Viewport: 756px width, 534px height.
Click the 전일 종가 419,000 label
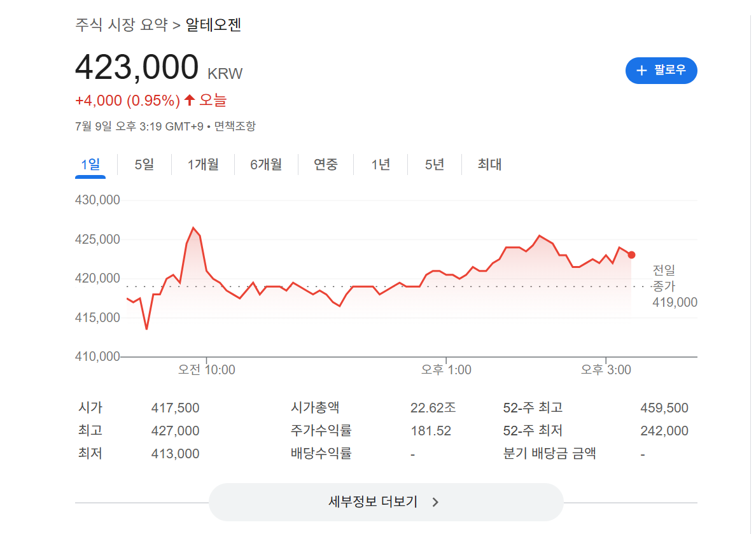(x=675, y=286)
